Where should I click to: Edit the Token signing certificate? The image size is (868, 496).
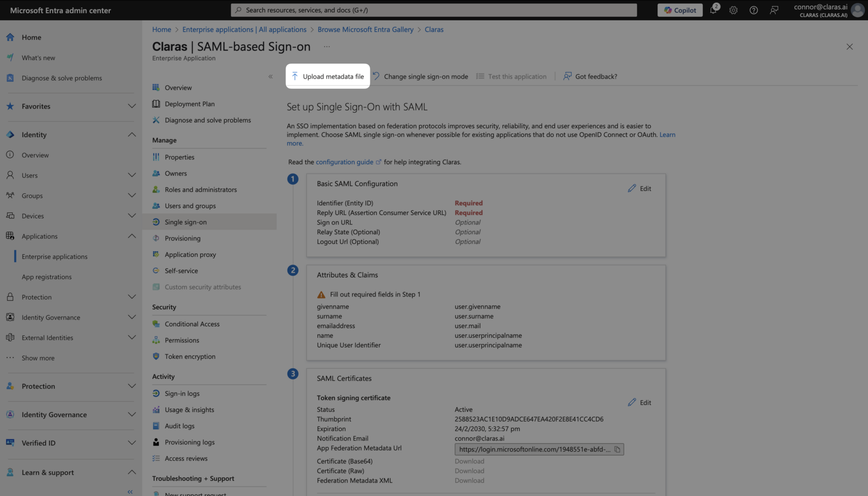click(x=640, y=403)
